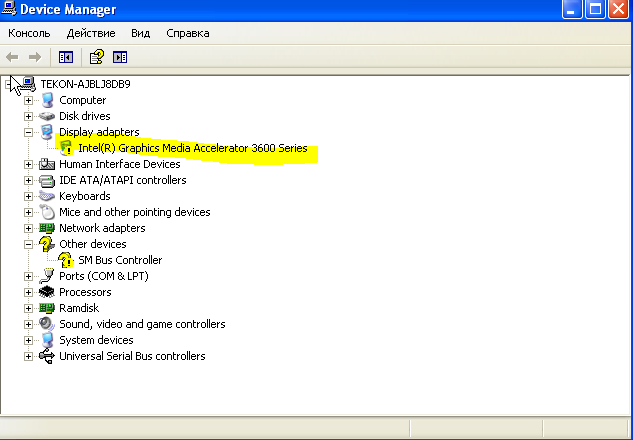Select the IDE ATA/ATAPI controllers item
The width and height of the screenshot is (633, 440).
[x=122, y=180]
